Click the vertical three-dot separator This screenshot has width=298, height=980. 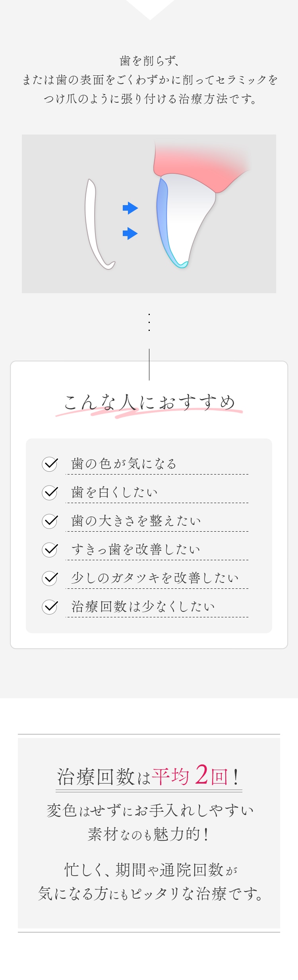(149, 322)
